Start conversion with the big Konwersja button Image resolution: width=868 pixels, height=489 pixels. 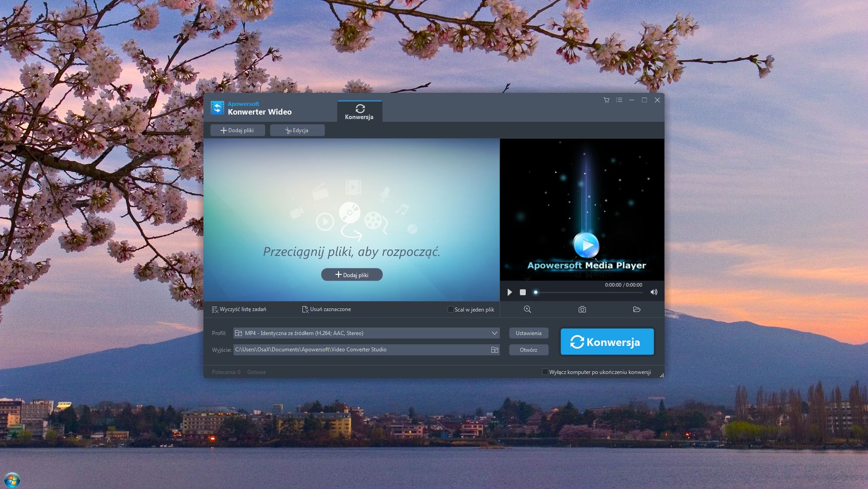point(607,342)
